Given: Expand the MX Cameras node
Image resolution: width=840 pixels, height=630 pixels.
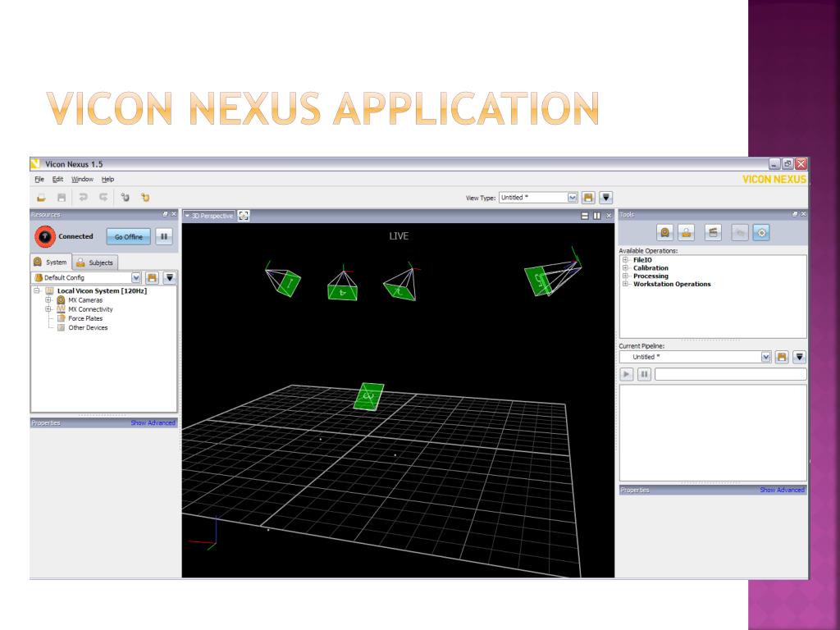Looking at the screenshot, I should [x=48, y=300].
